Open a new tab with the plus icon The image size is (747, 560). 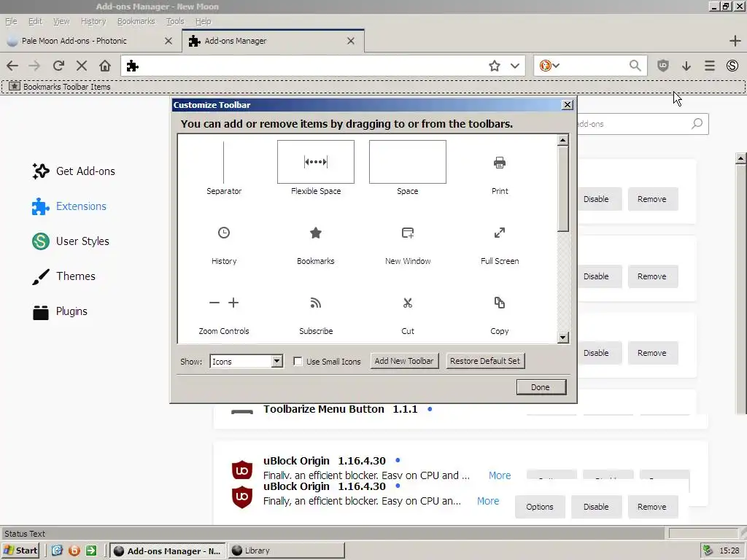pos(735,41)
